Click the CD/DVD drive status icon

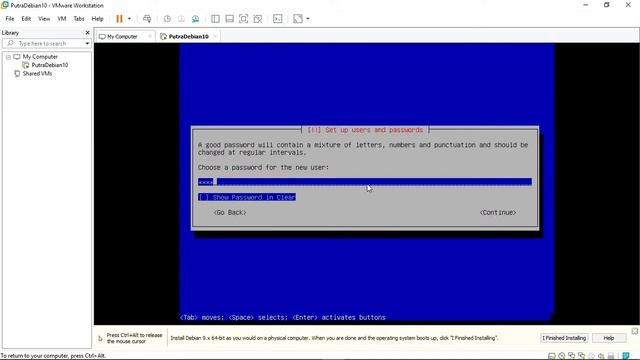(562, 356)
